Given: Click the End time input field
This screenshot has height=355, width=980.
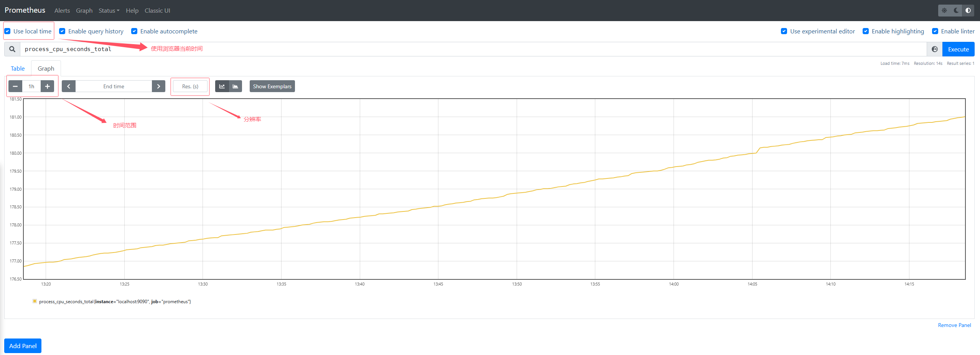Looking at the screenshot, I should coord(114,86).
